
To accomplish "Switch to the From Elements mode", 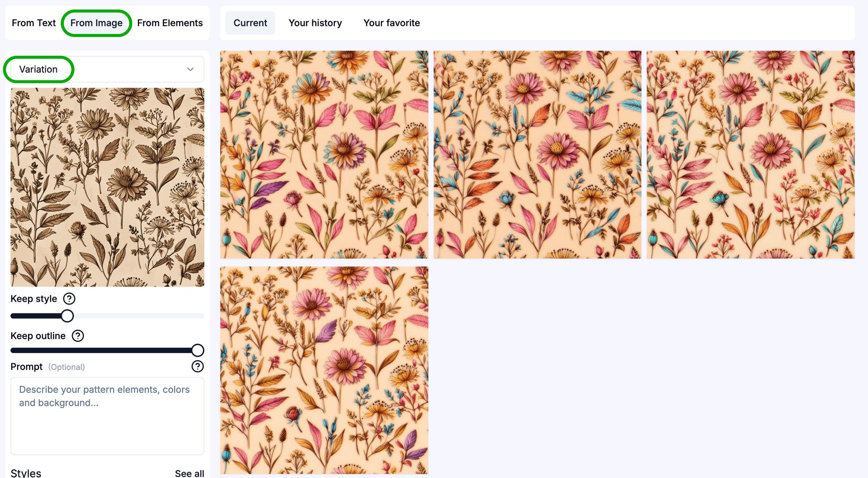I will tap(170, 23).
